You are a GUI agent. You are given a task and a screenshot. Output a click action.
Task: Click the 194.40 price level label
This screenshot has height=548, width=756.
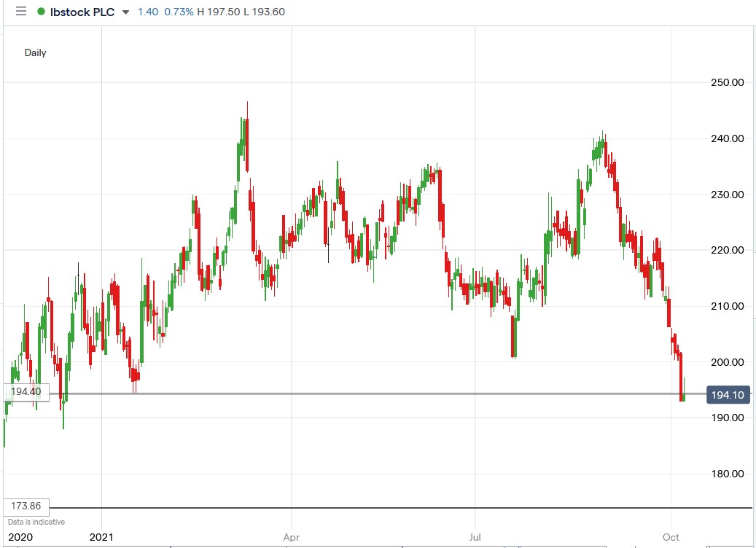26,391
